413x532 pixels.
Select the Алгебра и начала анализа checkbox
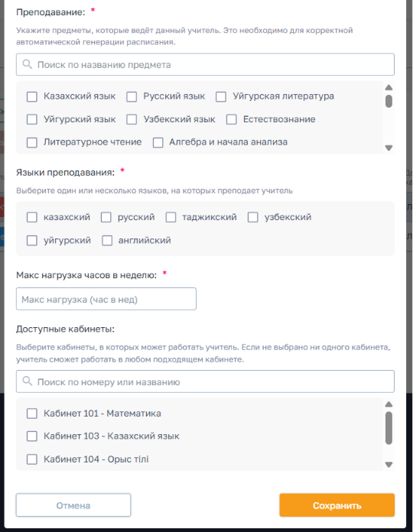coord(158,142)
